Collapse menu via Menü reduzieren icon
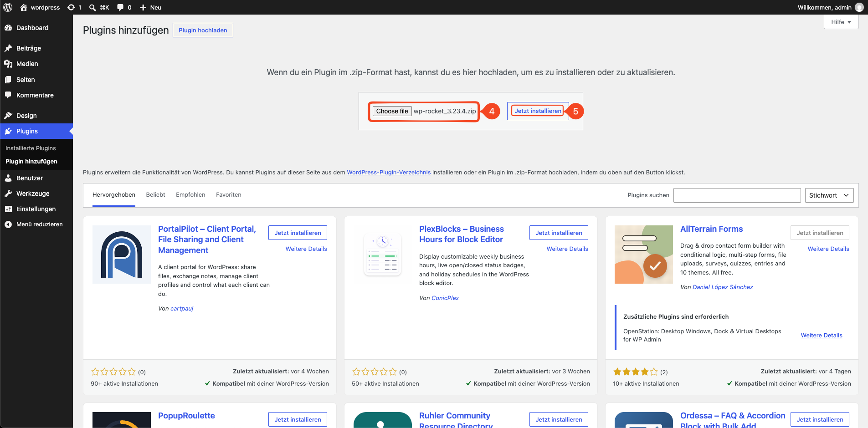This screenshot has width=868, height=428. point(8,224)
